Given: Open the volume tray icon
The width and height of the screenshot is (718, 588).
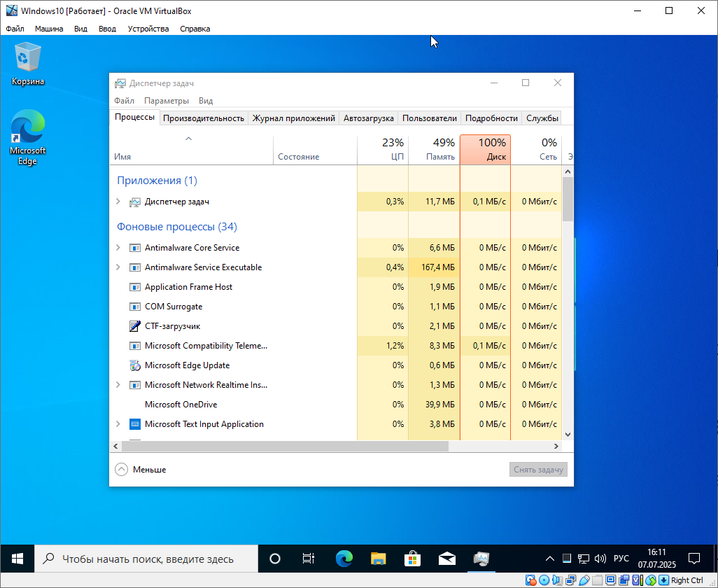Looking at the screenshot, I should point(600,559).
